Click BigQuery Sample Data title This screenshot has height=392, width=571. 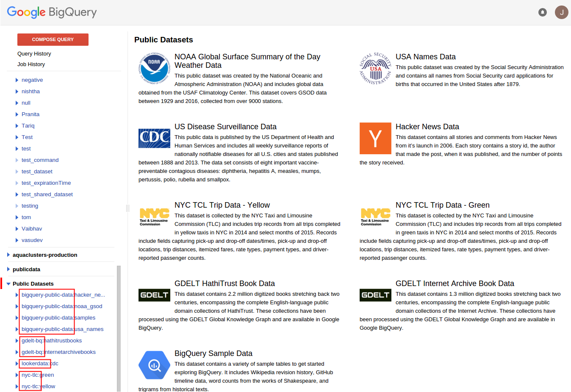point(213,353)
